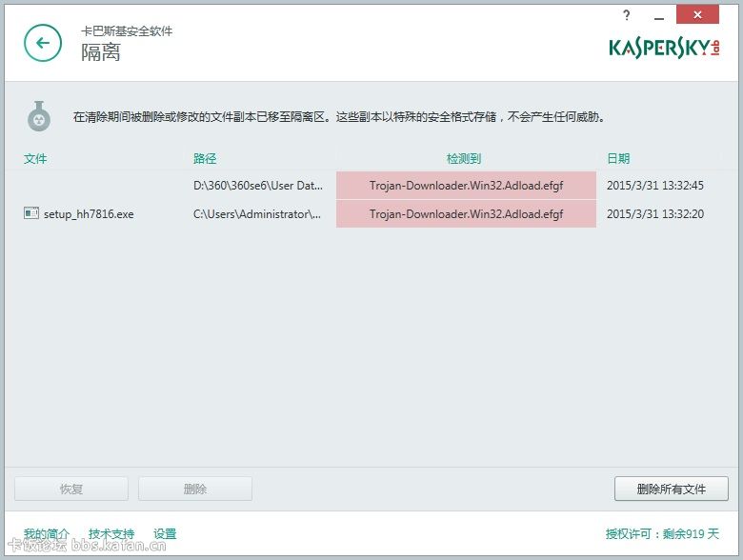
Task: Open the 我的简介 link
Action: pos(47,534)
